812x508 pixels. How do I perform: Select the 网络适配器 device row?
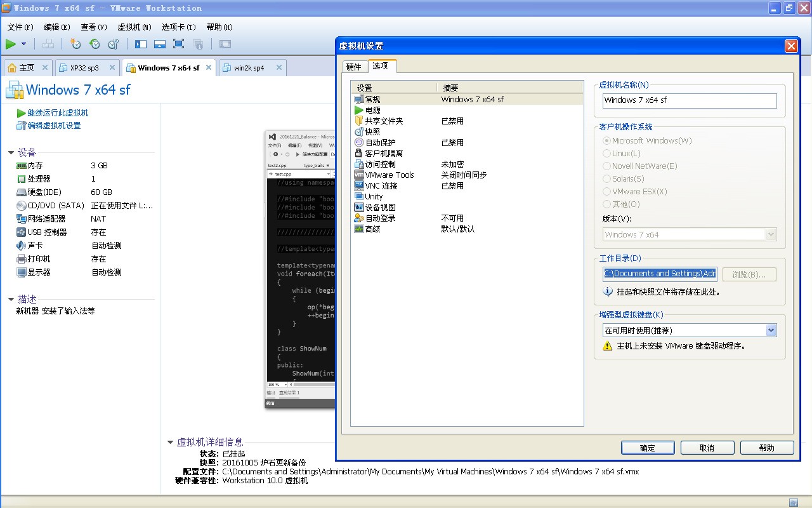click(x=85, y=219)
